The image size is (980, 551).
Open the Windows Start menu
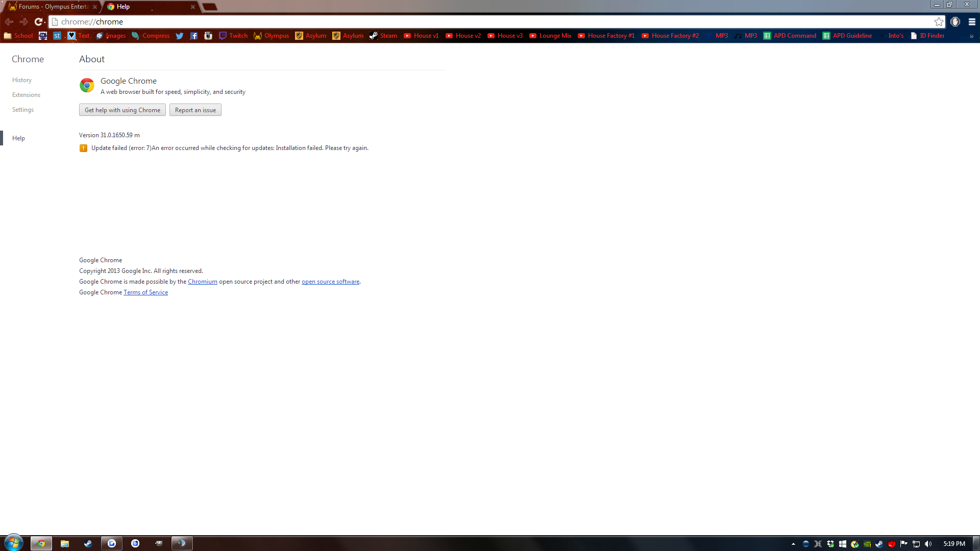[x=14, y=543]
